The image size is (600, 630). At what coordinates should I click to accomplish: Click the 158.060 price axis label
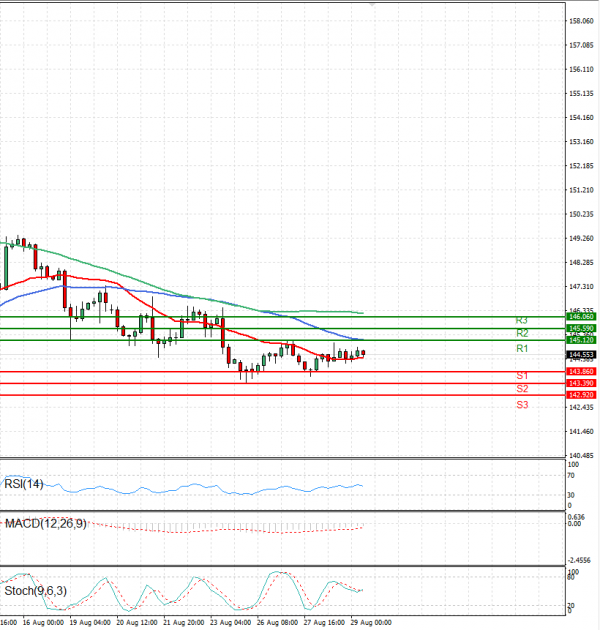click(581, 20)
